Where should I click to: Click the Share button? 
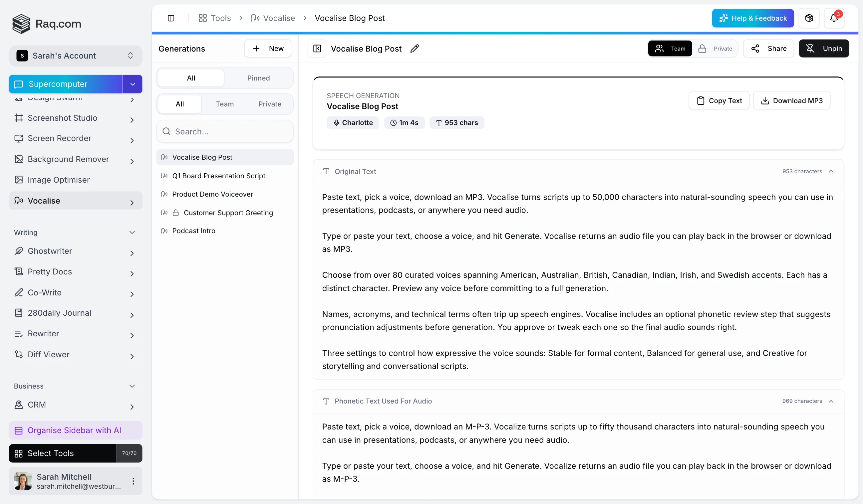(768, 49)
